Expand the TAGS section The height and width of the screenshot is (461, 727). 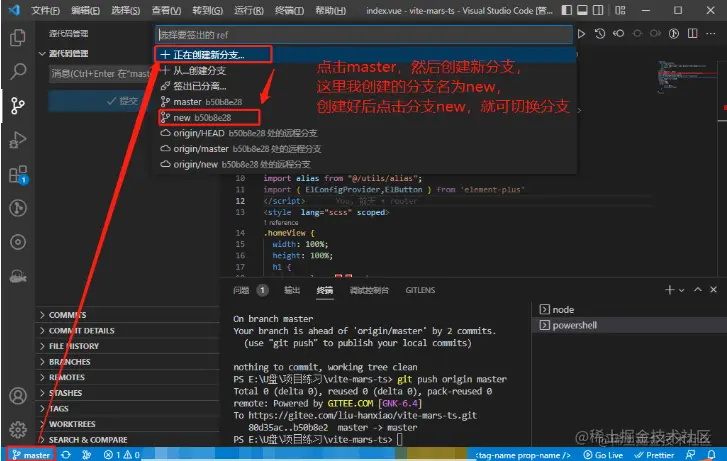[128, 409]
